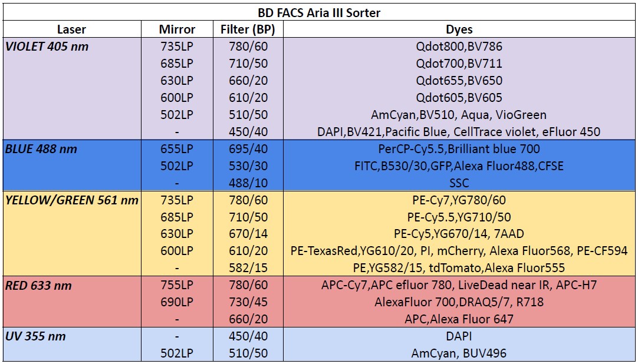The width and height of the screenshot is (638, 364).
Task: Select the SSC dye cell
Action: click(x=459, y=183)
